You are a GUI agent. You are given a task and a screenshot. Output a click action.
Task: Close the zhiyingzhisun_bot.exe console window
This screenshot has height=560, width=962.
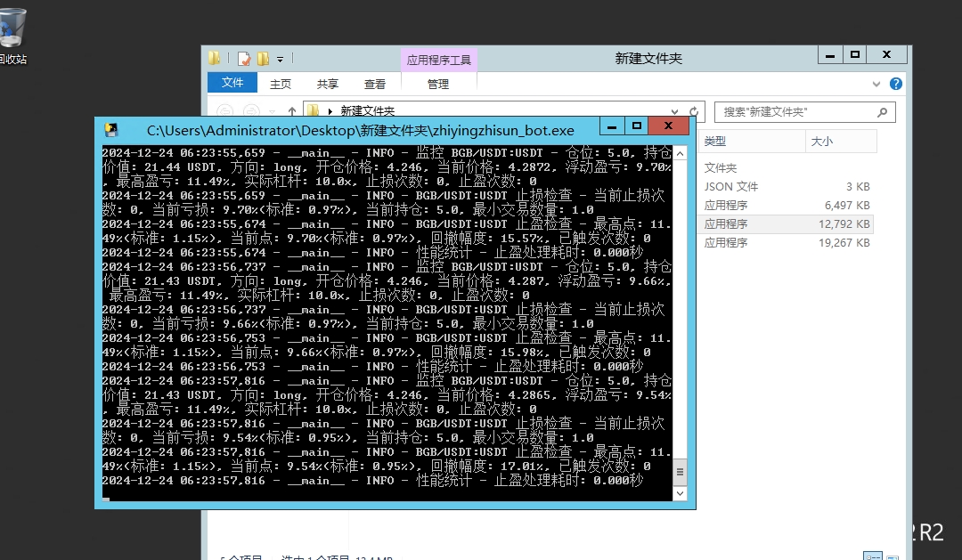[x=669, y=126]
